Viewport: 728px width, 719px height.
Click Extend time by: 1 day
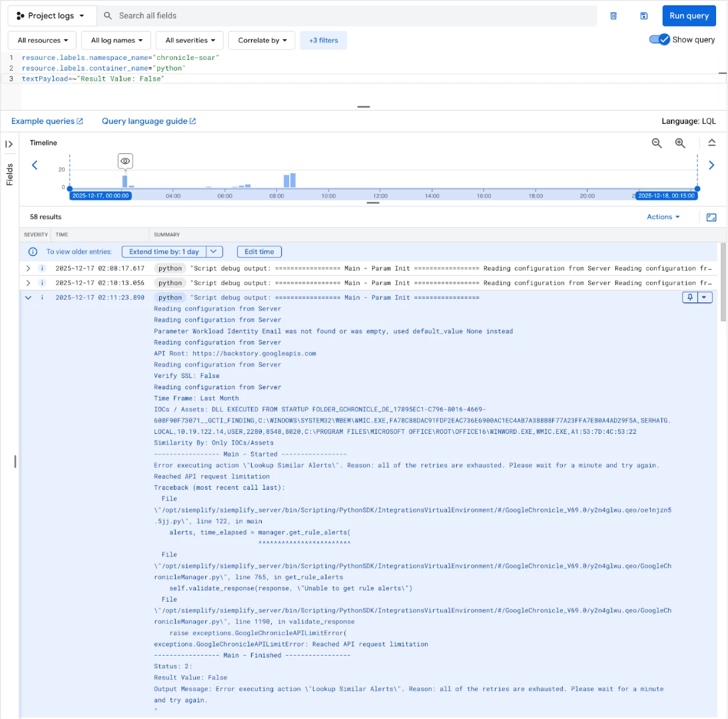(x=164, y=252)
